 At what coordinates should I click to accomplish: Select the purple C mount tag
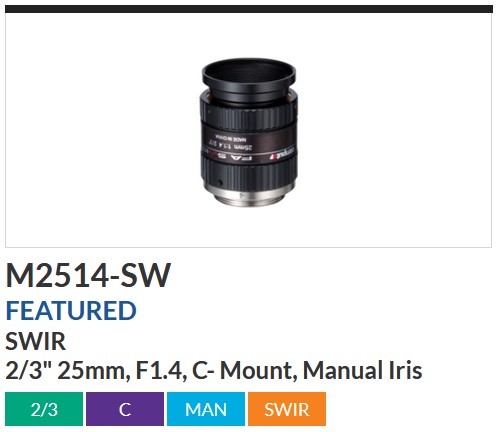tap(125, 409)
